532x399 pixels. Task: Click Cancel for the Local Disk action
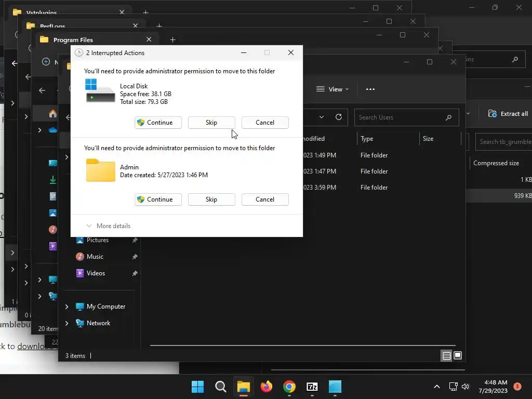tap(265, 123)
